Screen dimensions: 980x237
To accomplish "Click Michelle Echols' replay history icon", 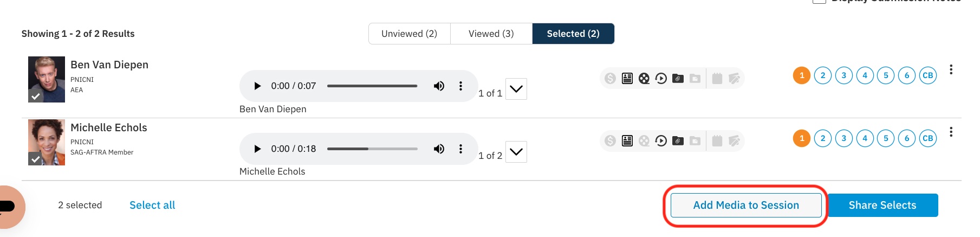I will [x=661, y=141].
